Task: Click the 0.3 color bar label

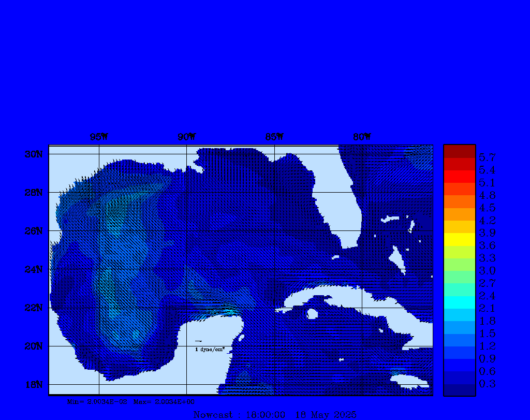Action: (x=487, y=384)
